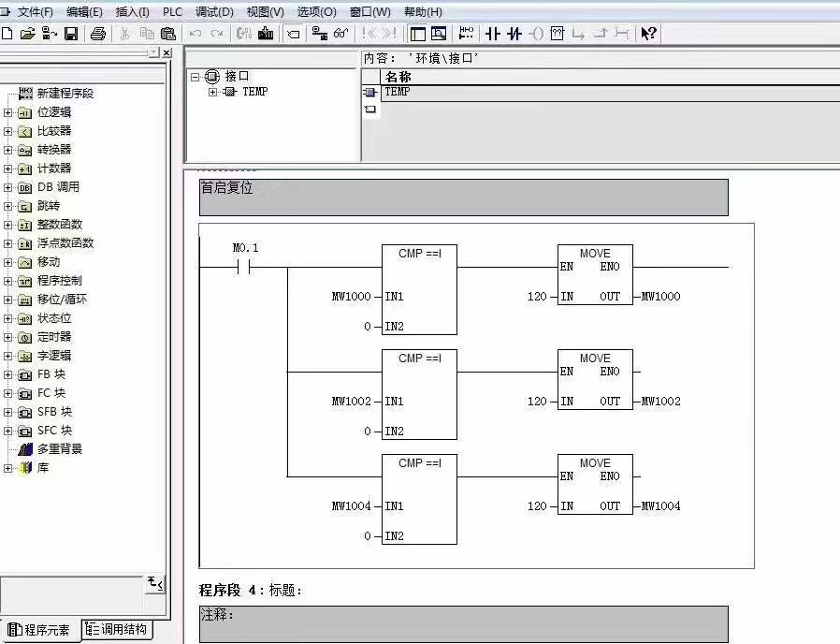The image size is (840, 644).
Task: Expand the TEMP node under 接口
Action: coord(212,92)
